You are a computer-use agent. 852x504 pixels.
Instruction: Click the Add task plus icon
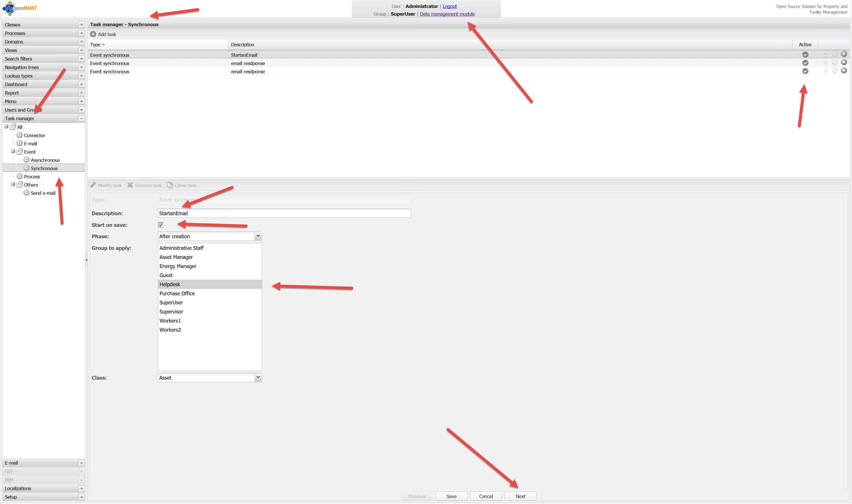93,34
